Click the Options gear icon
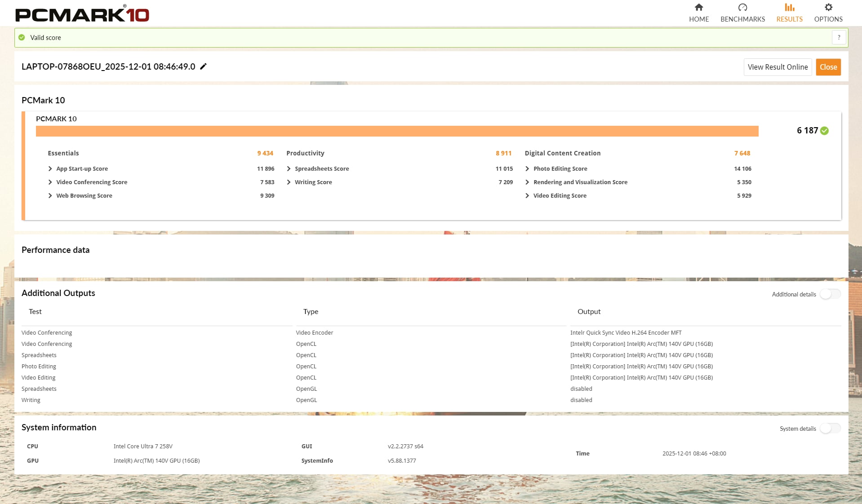Screen dimensions: 862x504 pyautogui.click(x=828, y=7)
